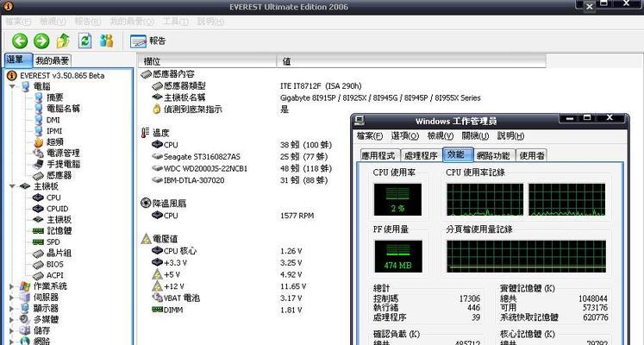This screenshot has height=345, width=644.
Task: Switch to Task Manager 使用者 tab
Action: pos(532,155)
